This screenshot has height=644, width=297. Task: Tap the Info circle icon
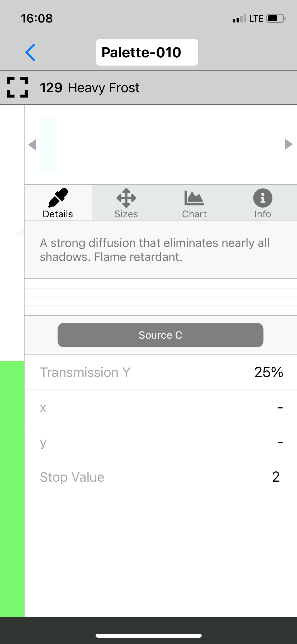pyautogui.click(x=262, y=198)
